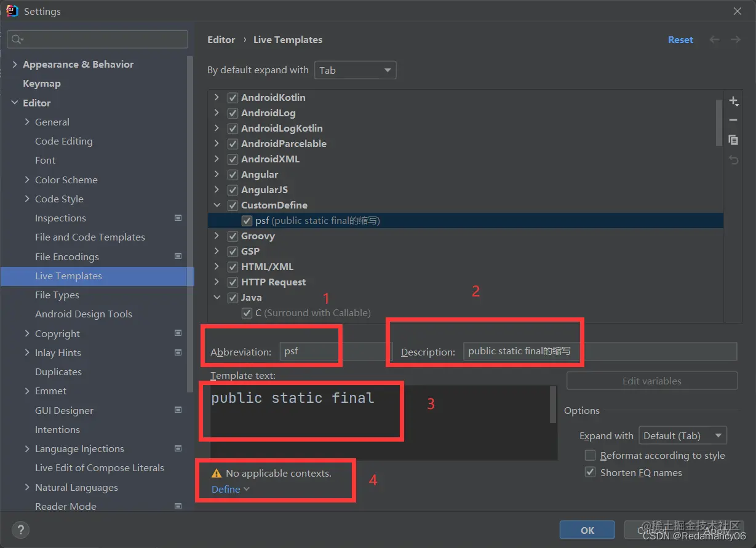Click project-level icon beside Language Injections

pos(178,448)
